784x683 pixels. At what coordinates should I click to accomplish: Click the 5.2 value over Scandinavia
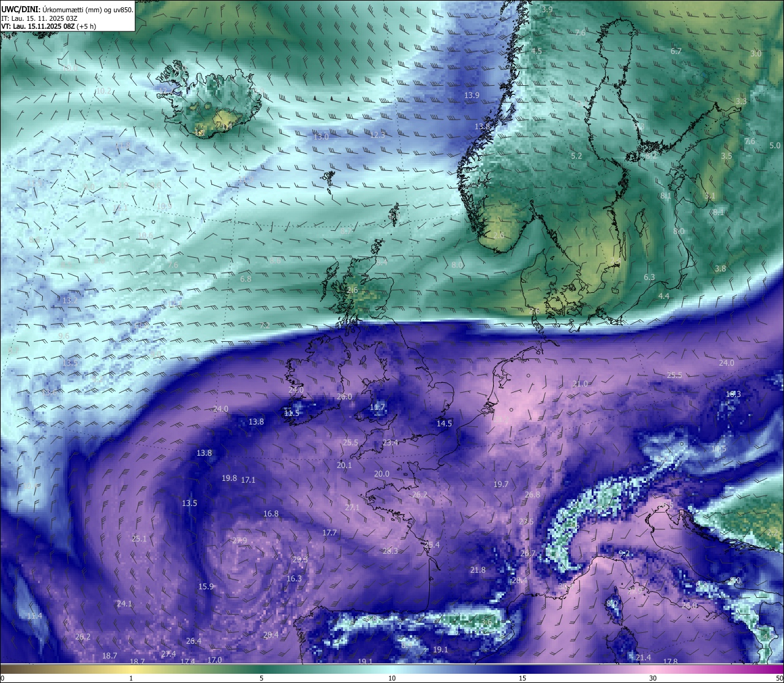[576, 156]
